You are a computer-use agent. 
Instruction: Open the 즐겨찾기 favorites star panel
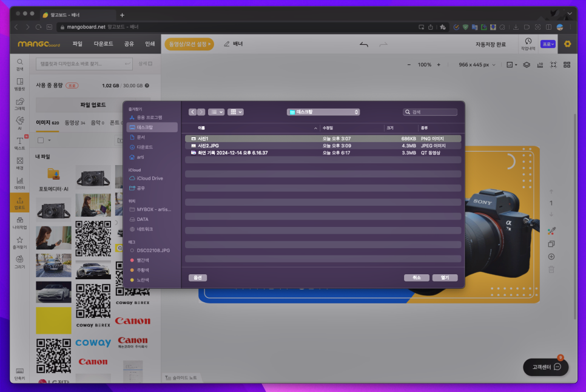pos(20,242)
